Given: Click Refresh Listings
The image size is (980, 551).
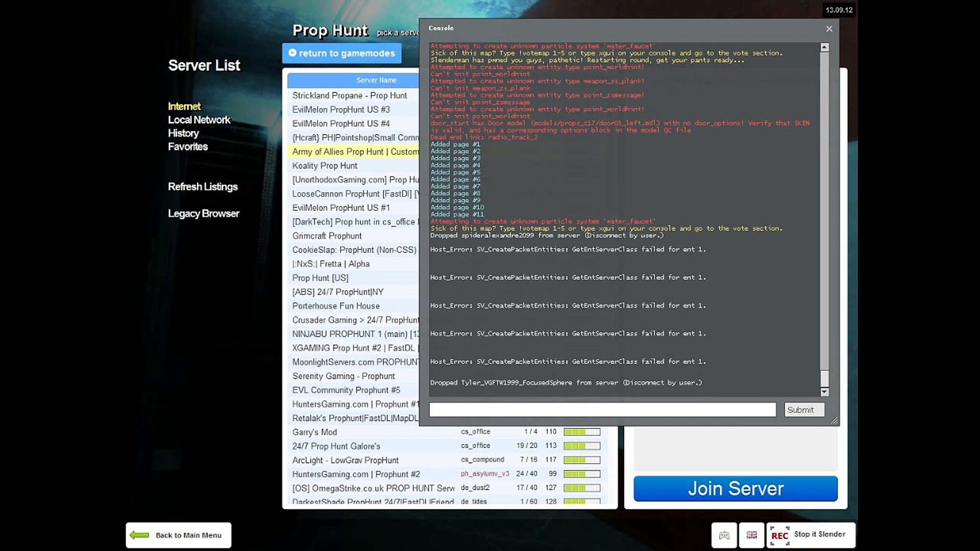Looking at the screenshot, I should tap(203, 187).
